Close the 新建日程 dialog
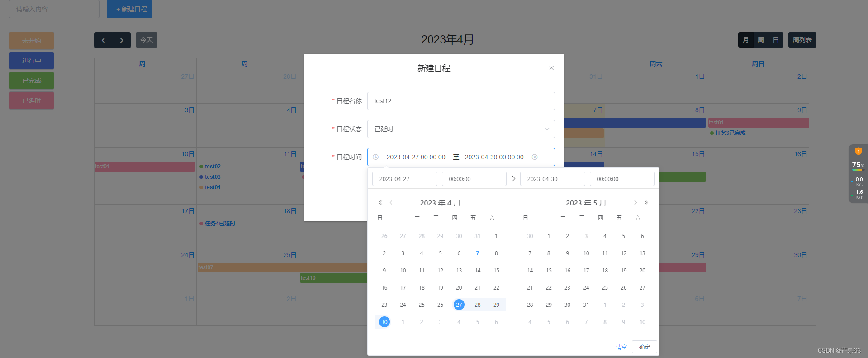Screen dimensions: 868x358 click(x=551, y=68)
